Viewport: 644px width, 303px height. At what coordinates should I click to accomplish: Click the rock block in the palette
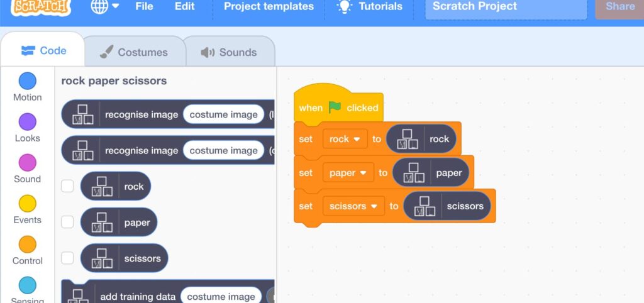[x=116, y=187]
